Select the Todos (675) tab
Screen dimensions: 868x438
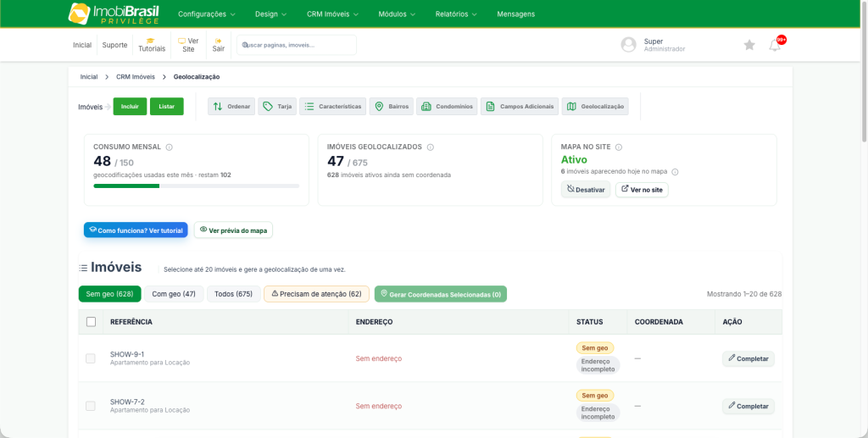pyautogui.click(x=234, y=294)
